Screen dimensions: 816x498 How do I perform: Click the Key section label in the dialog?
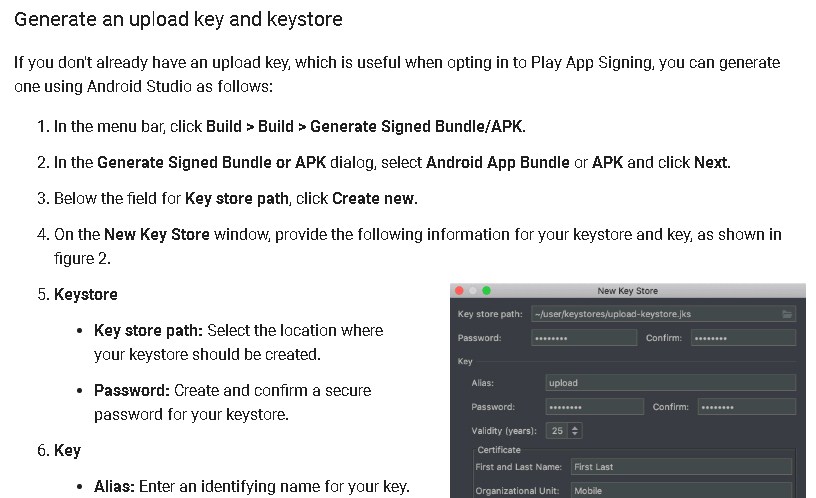pos(465,361)
